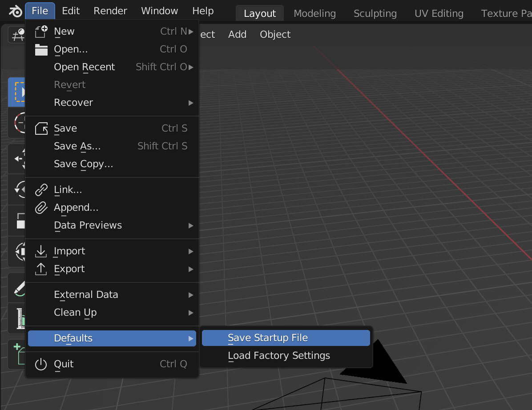Expand the New submenu arrow

[x=191, y=32]
